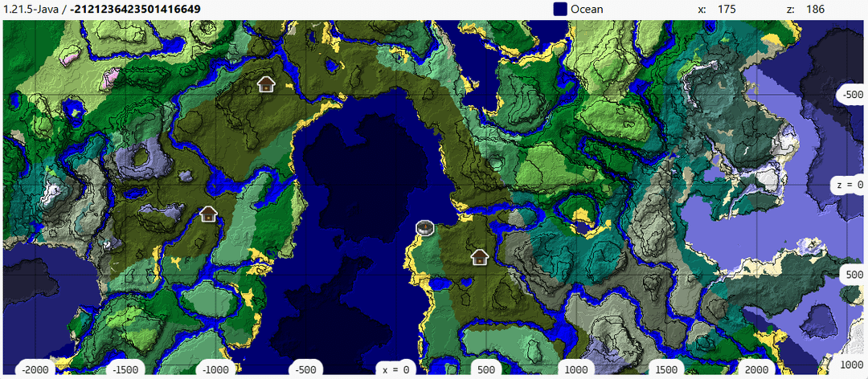Click the "z = 0" axis label
Image resolution: width=868 pixels, height=379 pixels.
tap(849, 185)
